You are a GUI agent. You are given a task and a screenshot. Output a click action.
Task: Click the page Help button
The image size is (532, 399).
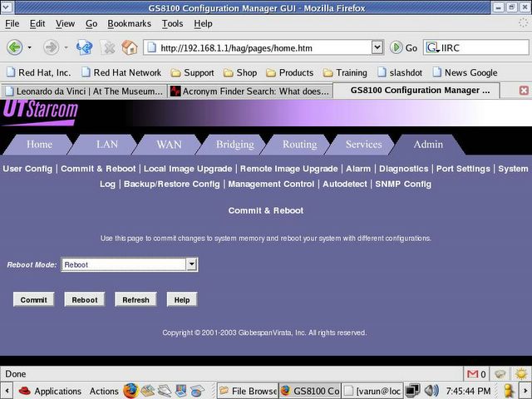pos(182,299)
